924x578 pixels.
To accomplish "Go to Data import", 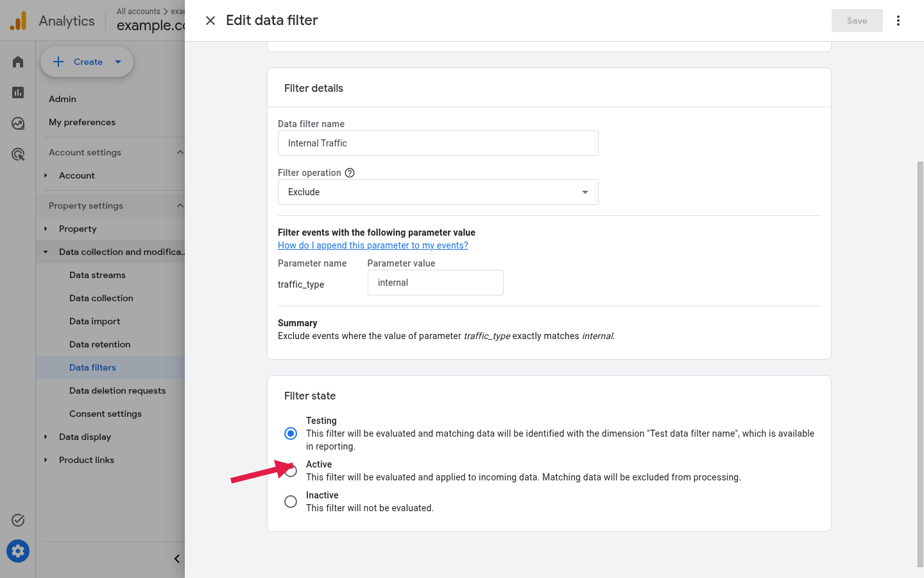I will 95,321.
